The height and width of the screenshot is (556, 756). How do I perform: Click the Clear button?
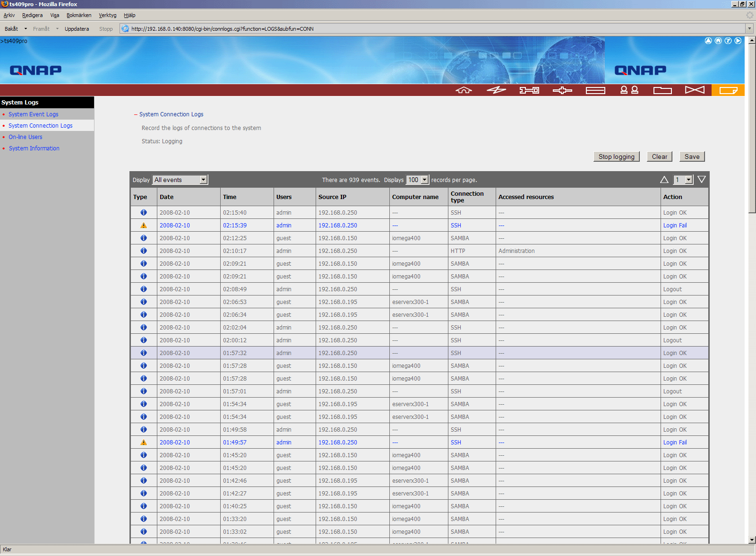[660, 156]
